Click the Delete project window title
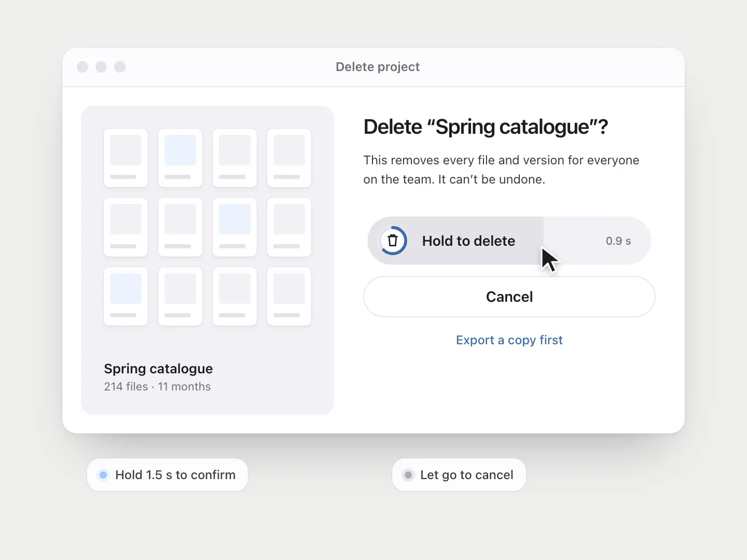 coord(378,67)
